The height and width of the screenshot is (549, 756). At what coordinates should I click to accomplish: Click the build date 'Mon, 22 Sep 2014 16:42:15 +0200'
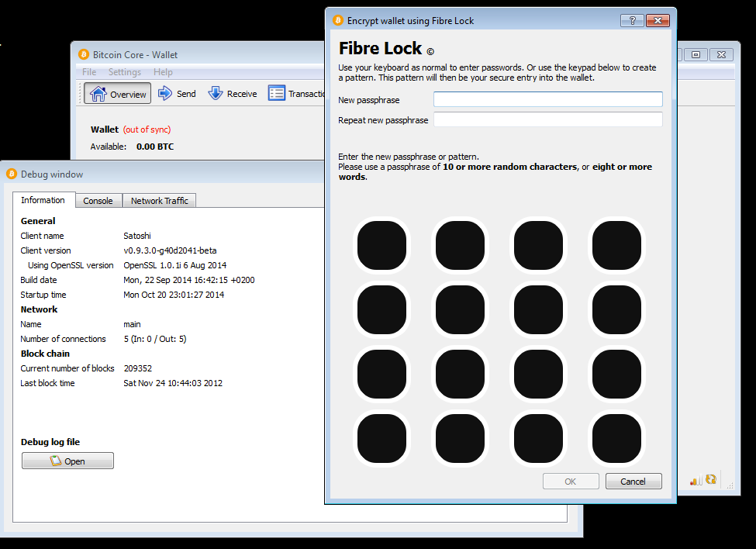[189, 280]
